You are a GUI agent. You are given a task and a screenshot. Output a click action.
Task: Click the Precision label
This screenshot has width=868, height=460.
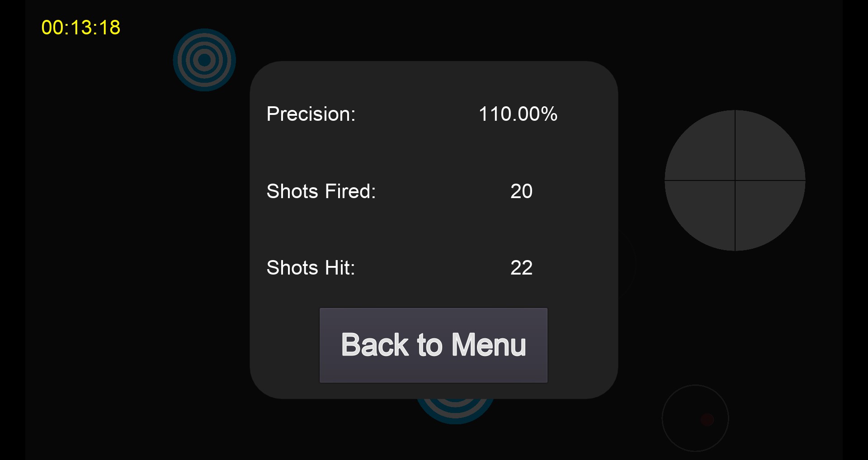click(x=311, y=114)
